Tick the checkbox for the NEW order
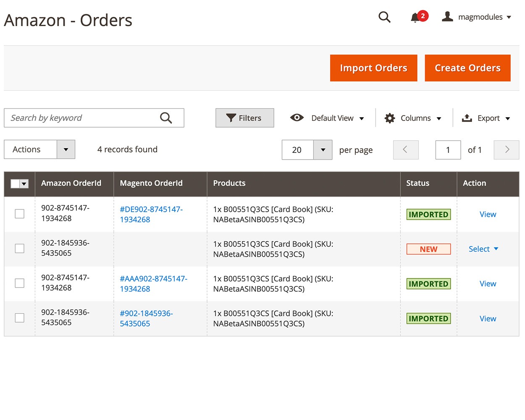 coord(20,249)
